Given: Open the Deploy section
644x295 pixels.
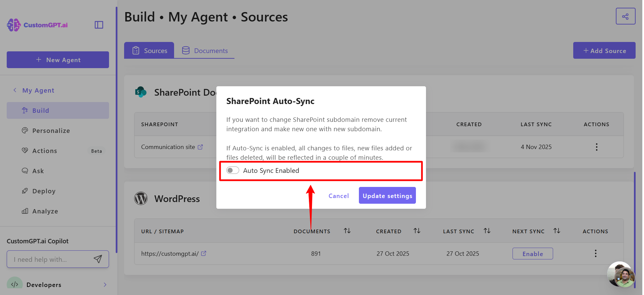Looking at the screenshot, I should coord(58,191).
